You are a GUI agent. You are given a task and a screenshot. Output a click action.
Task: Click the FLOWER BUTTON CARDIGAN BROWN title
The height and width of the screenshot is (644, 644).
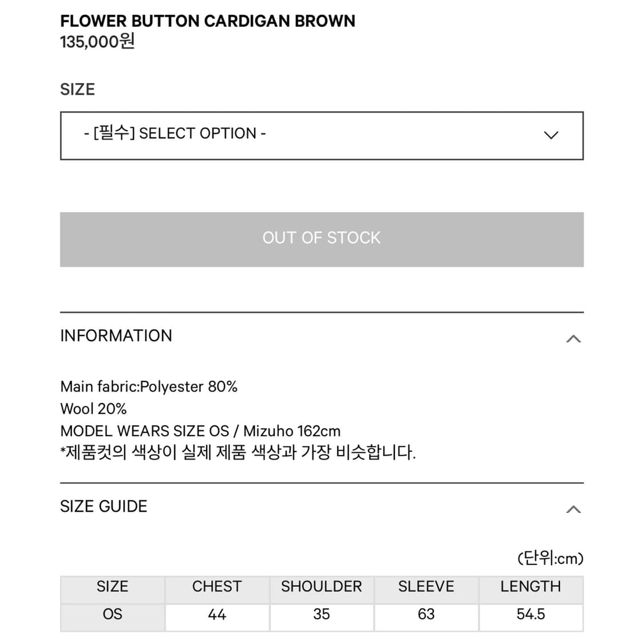pos(207,21)
